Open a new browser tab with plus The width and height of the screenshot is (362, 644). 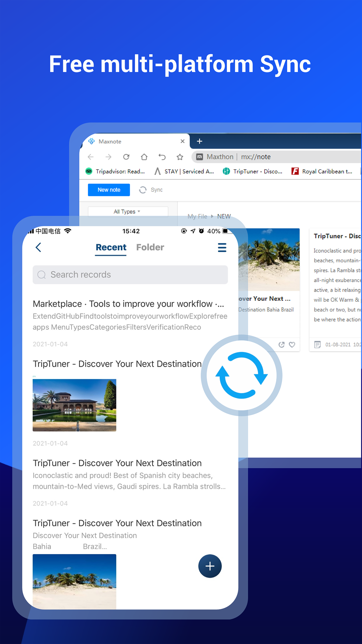[199, 141]
